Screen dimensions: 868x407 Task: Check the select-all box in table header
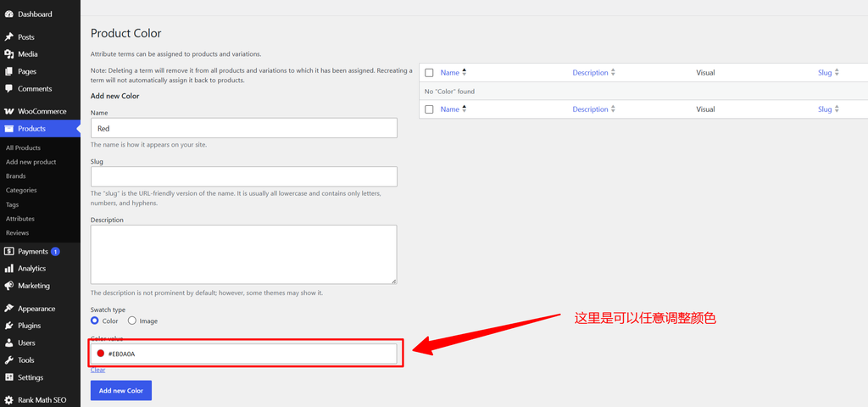pos(429,73)
